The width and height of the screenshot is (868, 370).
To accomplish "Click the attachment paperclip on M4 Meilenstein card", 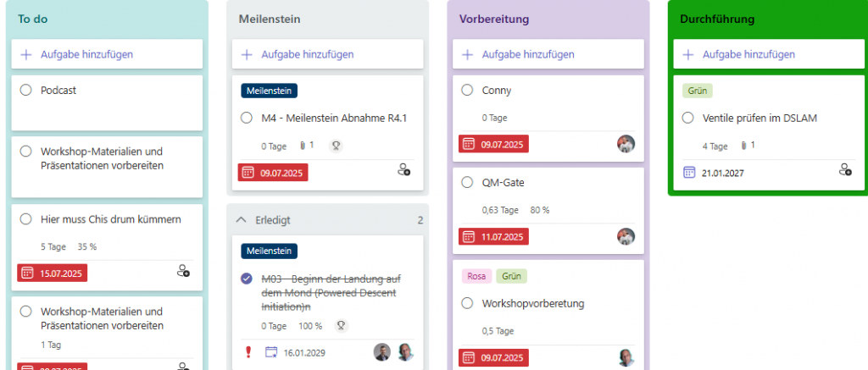I will click(x=300, y=146).
